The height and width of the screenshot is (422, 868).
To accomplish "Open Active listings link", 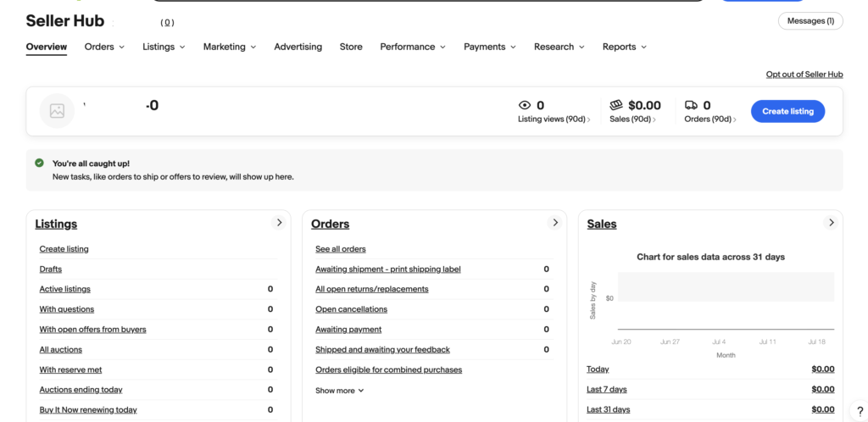I will (x=64, y=289).
